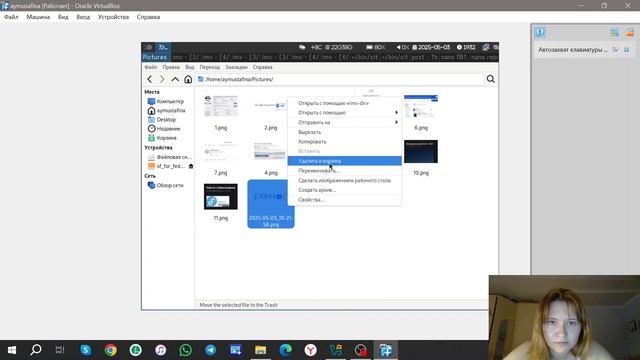
Task: Eject the sf_for_fed... shared folder device
Action: pos(191,166)
